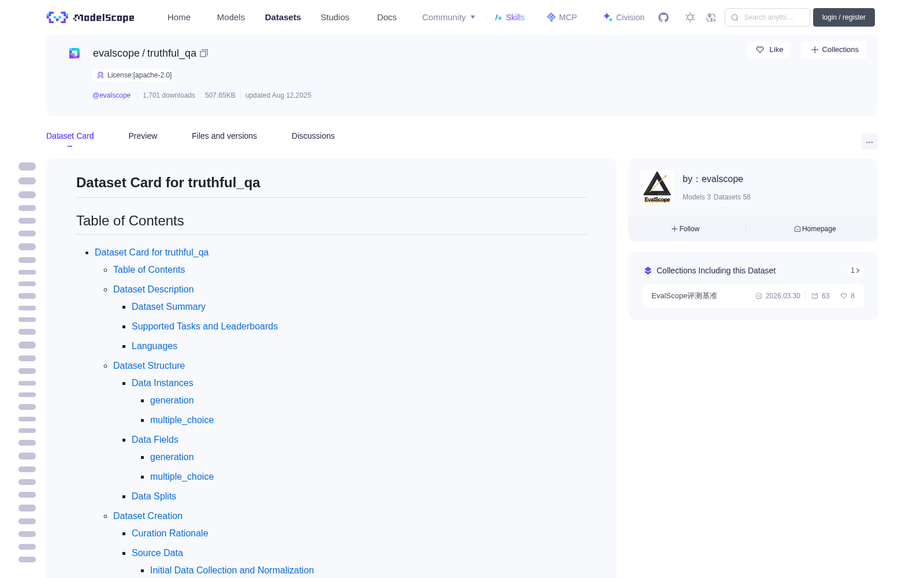Open the Models section
This screenshot has width=924, height=578.
click(x=231, y=17)
